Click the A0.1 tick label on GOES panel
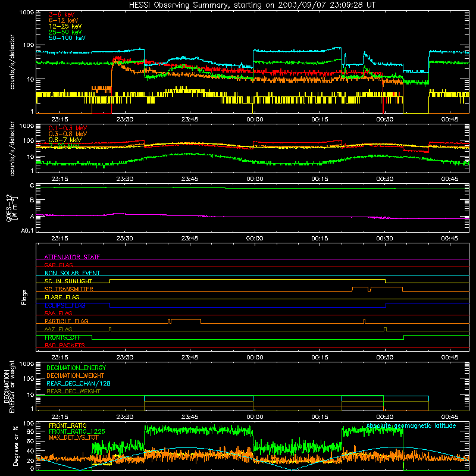Image resolution: width=476 pixels, height=476 pixels. [27, 231]
